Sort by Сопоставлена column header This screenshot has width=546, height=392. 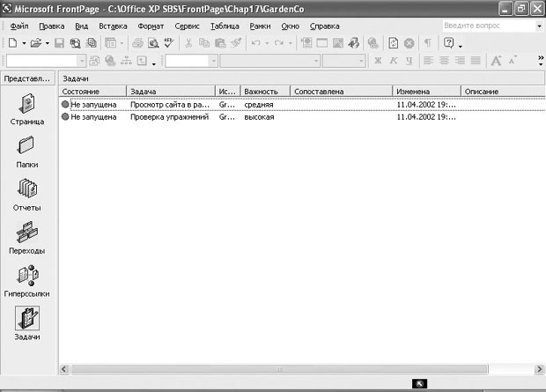342,92
